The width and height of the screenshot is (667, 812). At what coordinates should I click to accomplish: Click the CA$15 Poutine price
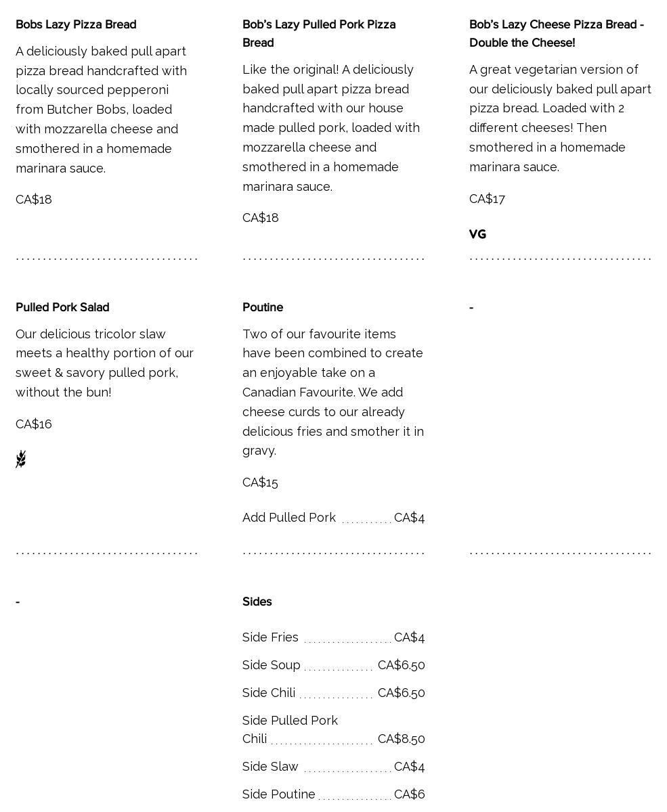[x=260, y=482]
